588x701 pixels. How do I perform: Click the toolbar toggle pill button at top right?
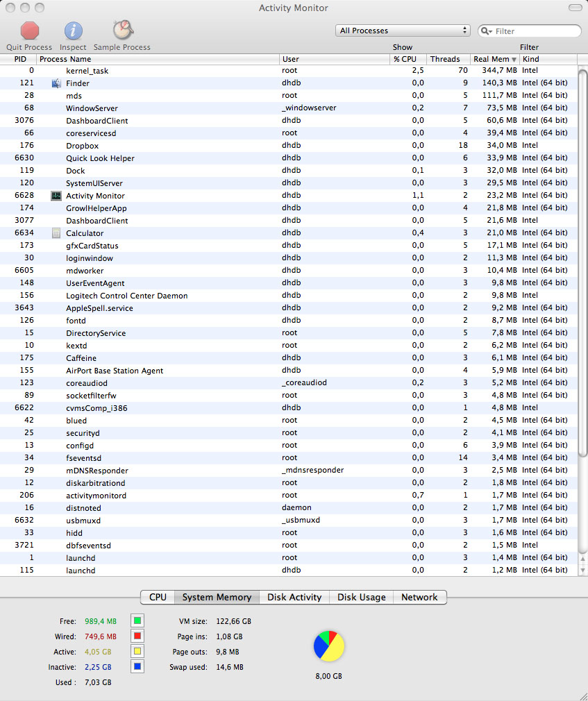click(575, 8)
